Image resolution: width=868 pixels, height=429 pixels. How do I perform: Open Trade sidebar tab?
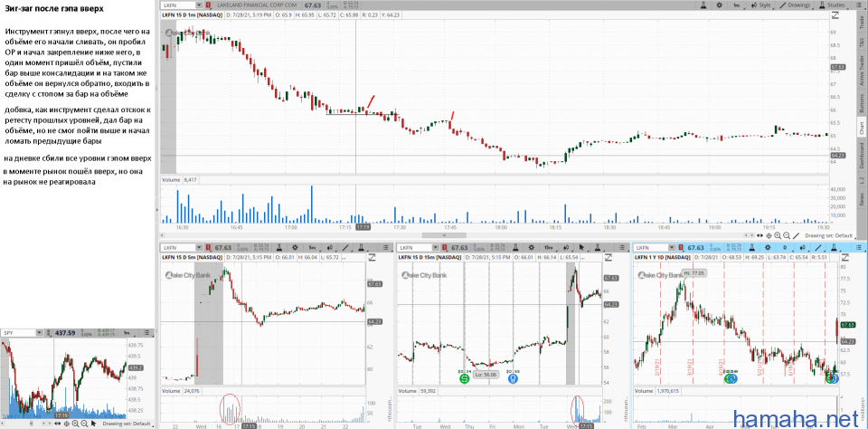pyautogui.click(x=862, y=23)
